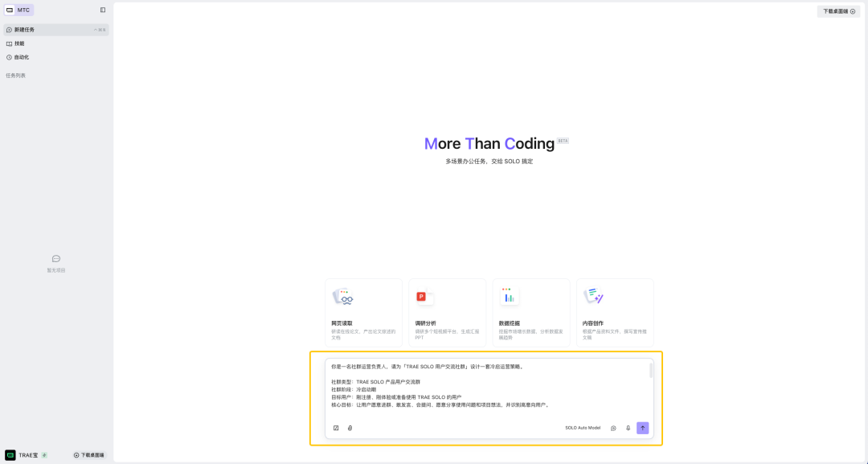
Task: Click the slash command icon in input
Action: point(336,428)
